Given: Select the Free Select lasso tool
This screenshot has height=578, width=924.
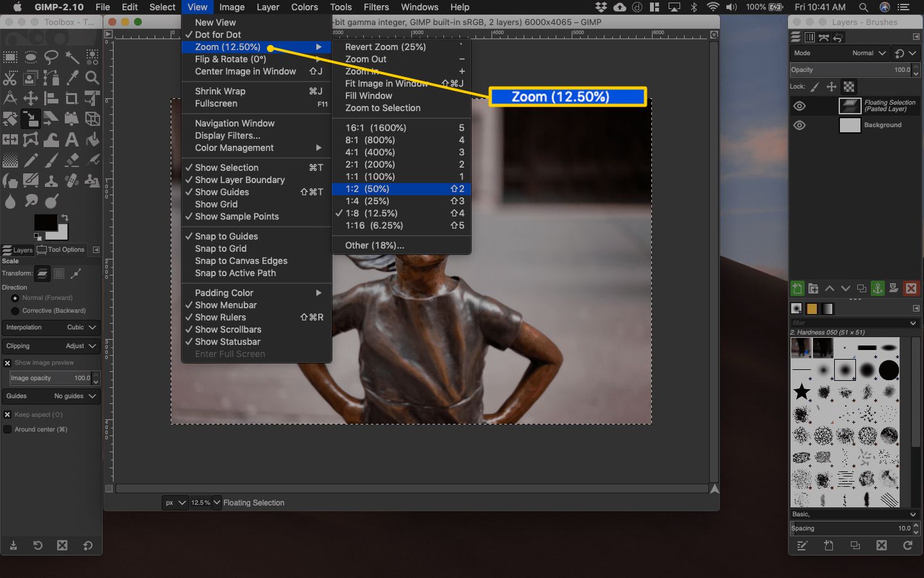Looking at the screenshot, I should [x=51, y=57].
